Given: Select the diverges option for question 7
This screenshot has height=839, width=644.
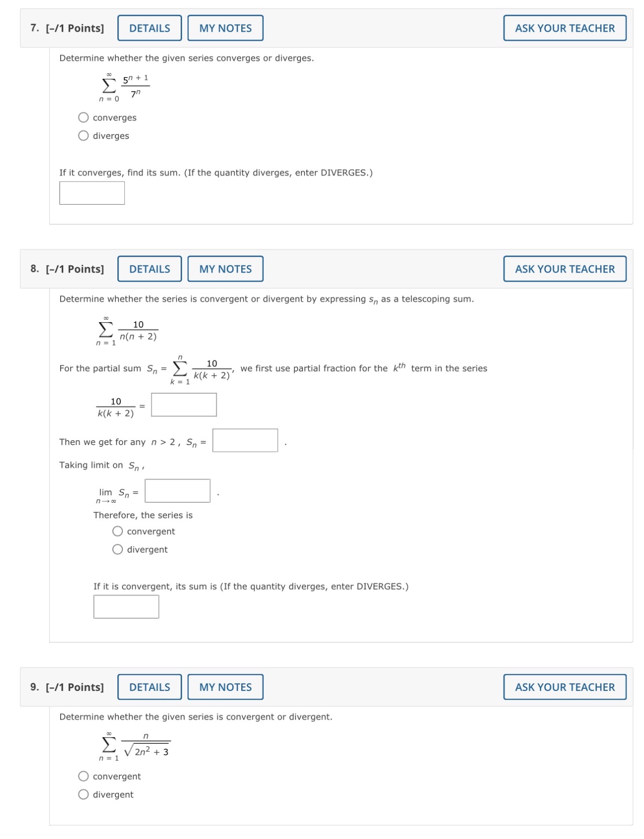Looking at the screenshot, I should tap(83, 135).
